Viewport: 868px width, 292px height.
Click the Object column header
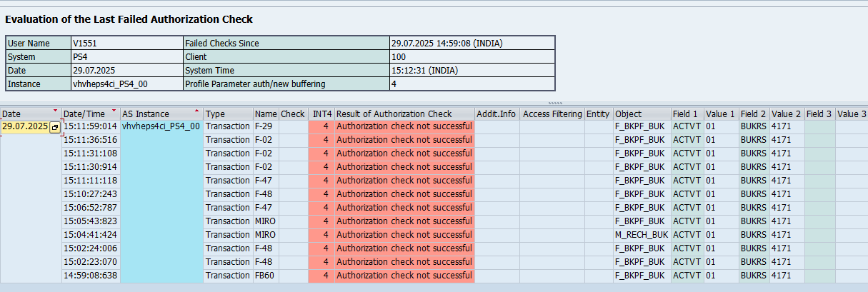tap(629, 114)
